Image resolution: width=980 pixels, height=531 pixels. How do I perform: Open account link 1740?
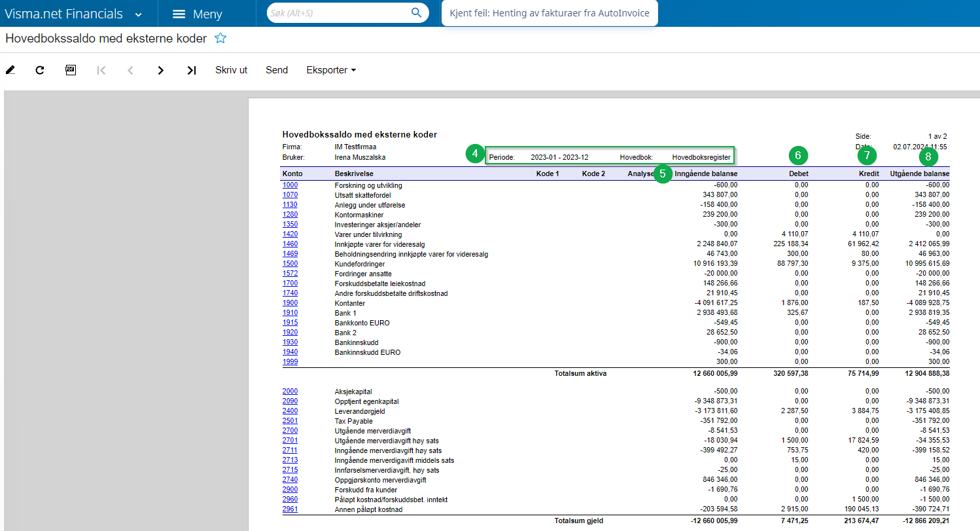(x=290, y=293)
